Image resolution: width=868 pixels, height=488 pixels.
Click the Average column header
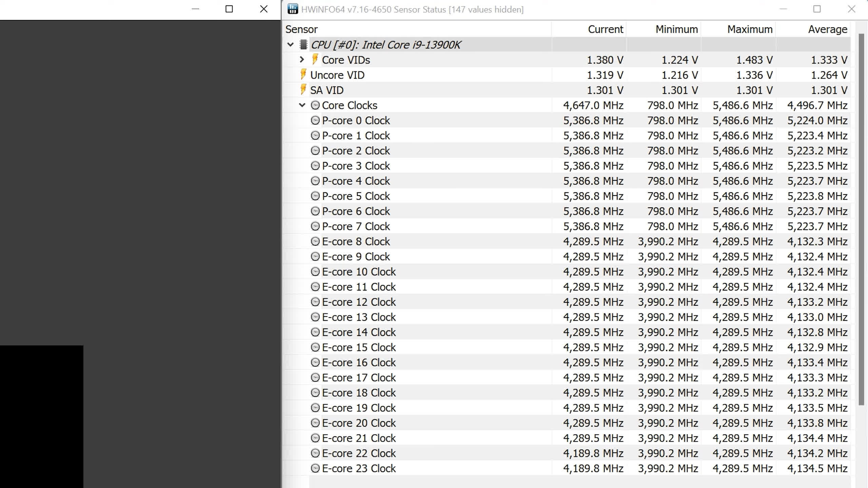[x=813, y=29]
